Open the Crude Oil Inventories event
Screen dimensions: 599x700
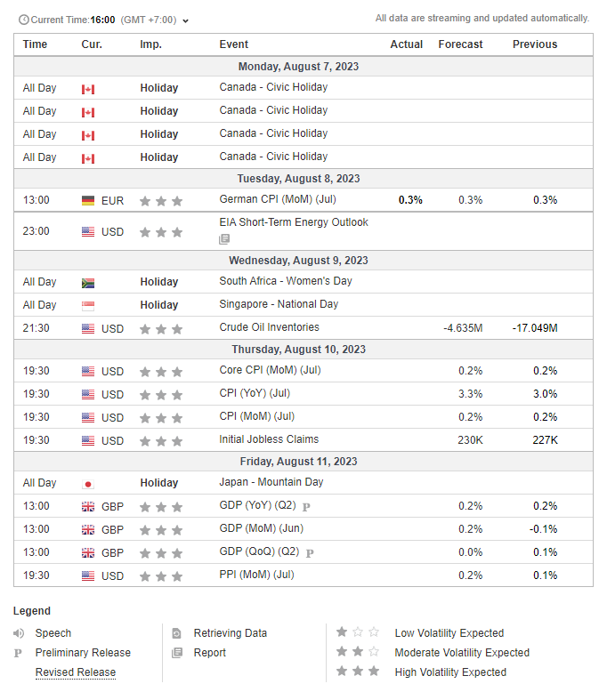(x=269, y=327)
